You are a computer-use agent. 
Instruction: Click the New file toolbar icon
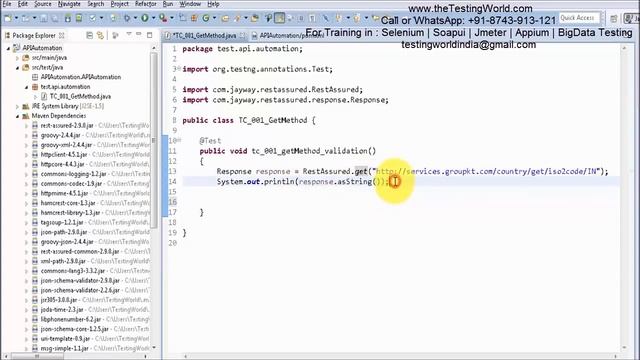click(x=8, y=18)
